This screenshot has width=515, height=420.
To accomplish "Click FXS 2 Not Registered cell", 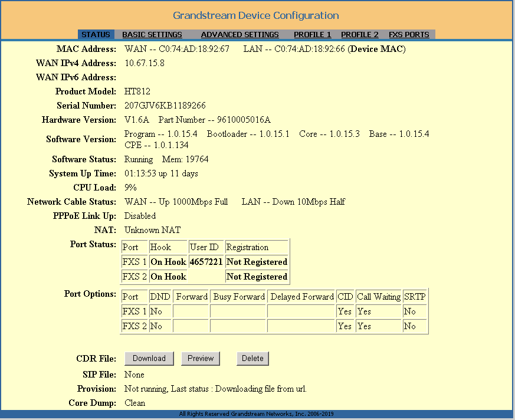I will coord(257,277).
